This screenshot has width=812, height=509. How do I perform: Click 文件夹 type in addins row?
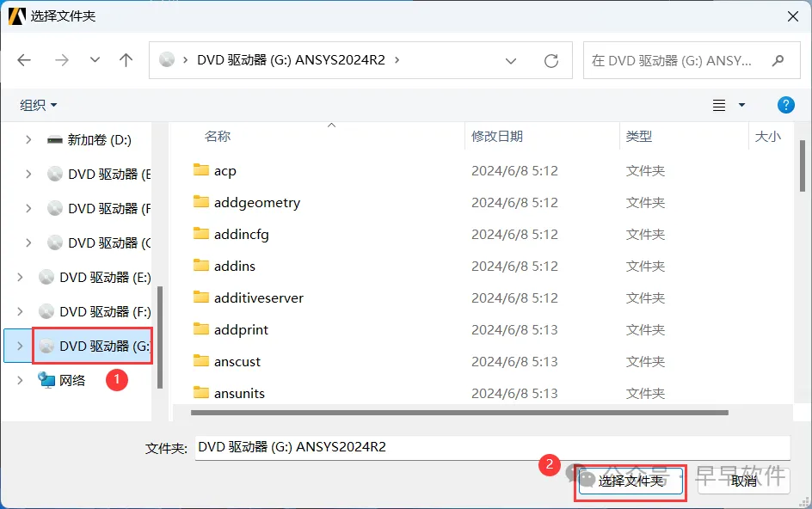click(x=645, y=267)
